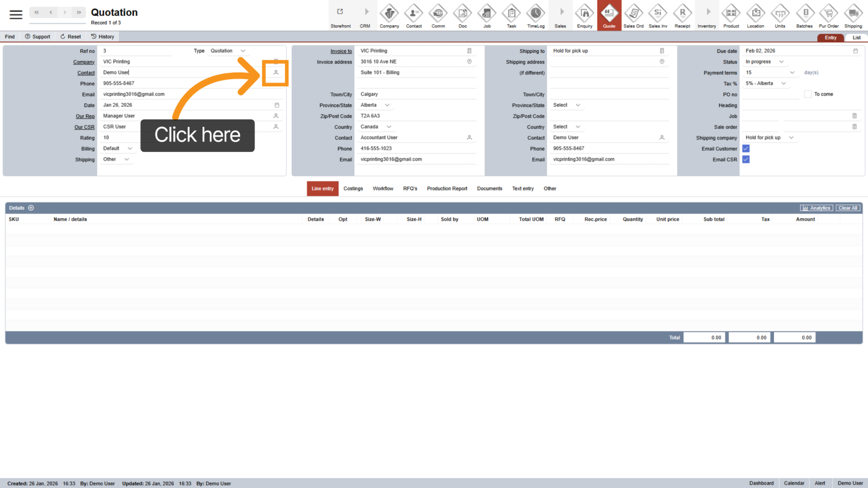Image resolution: width=868 pixels, height=488 pixels.
Task: Click the Clear All button
Action: 847,208
